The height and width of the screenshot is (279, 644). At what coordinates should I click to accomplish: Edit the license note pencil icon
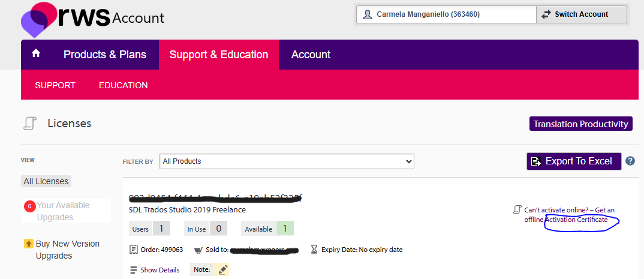point(222,269)
